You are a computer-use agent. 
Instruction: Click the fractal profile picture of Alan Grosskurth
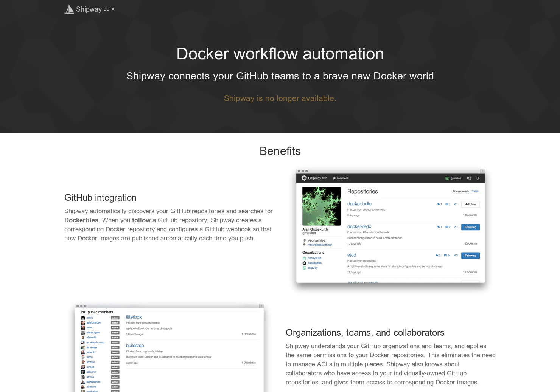pos(322,206)
